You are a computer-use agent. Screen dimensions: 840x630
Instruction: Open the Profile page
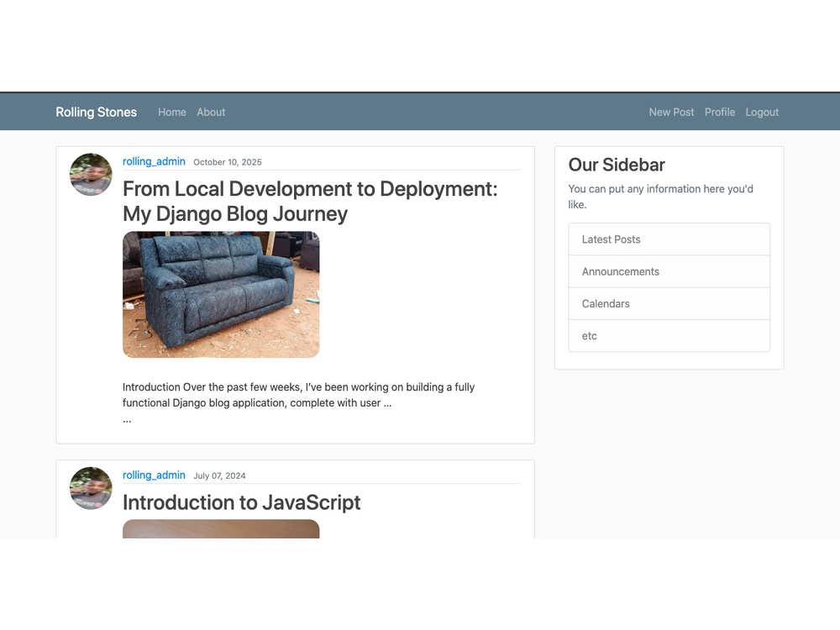(x=720, y=112)
